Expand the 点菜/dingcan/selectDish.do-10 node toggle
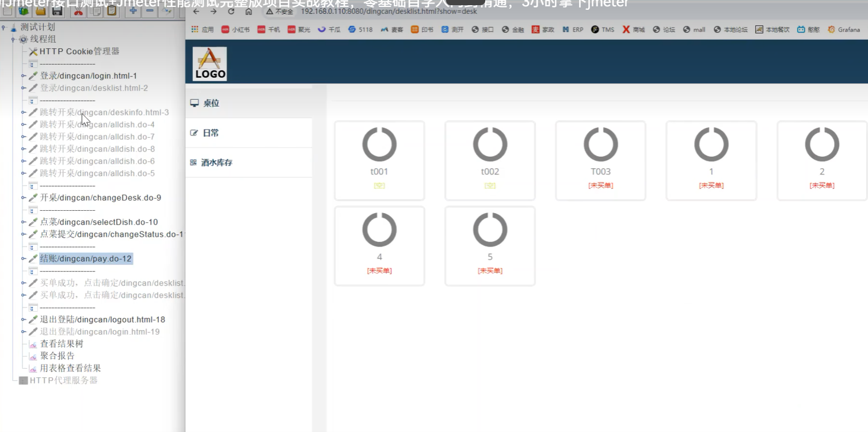Screen dimensions: 868x432 coord(24,222)
